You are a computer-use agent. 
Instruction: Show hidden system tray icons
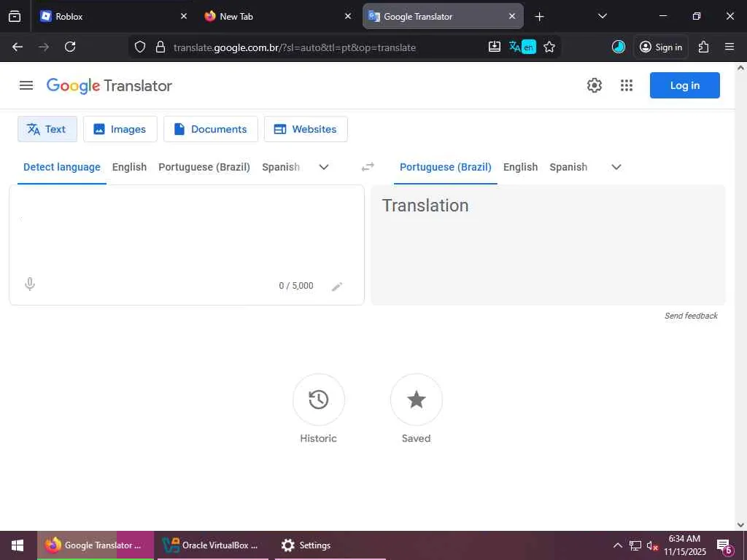(x=617, y=545)
